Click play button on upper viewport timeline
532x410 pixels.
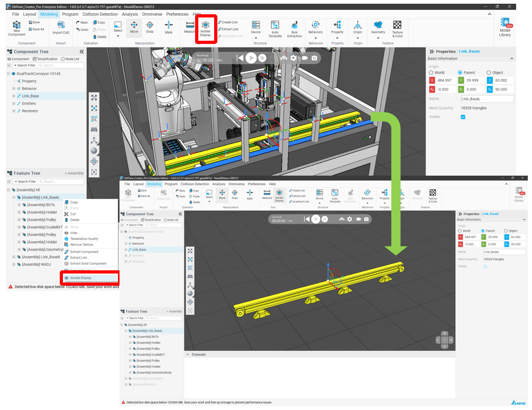[x=251, y=58]
